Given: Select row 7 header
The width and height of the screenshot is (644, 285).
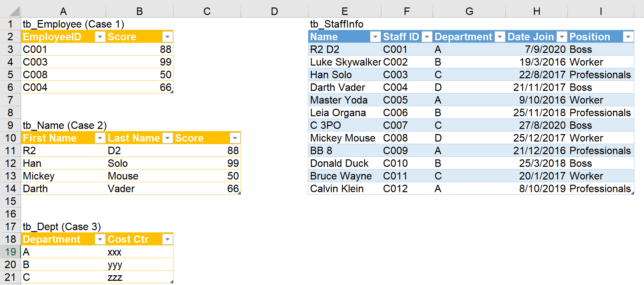Looking at the screenshot, I should (10, 100).
